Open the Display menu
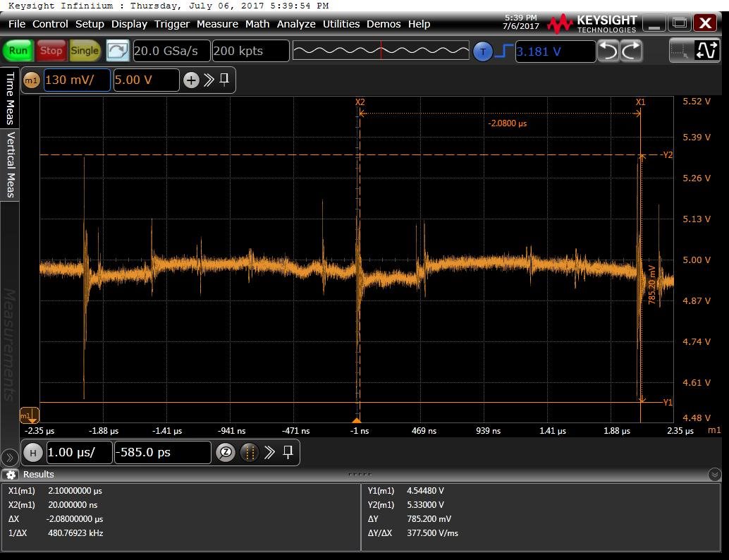The image size is (729, 560). (x=129, y=24)
